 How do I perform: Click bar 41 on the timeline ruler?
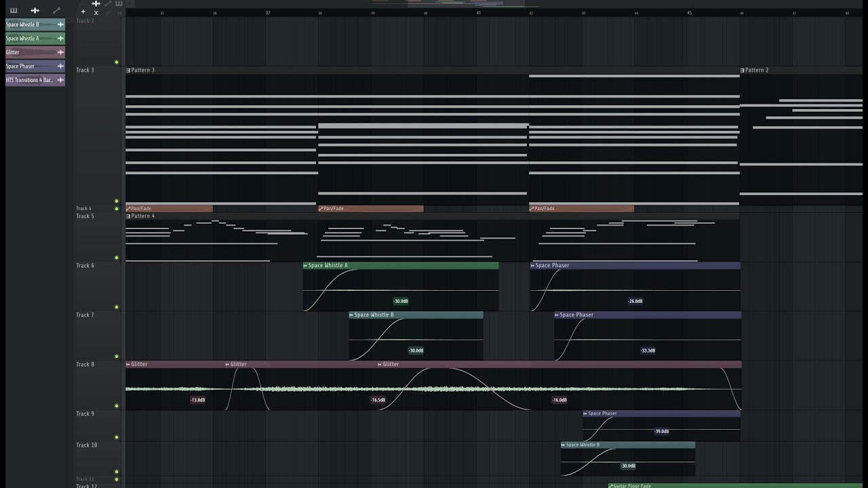[478, 13]
